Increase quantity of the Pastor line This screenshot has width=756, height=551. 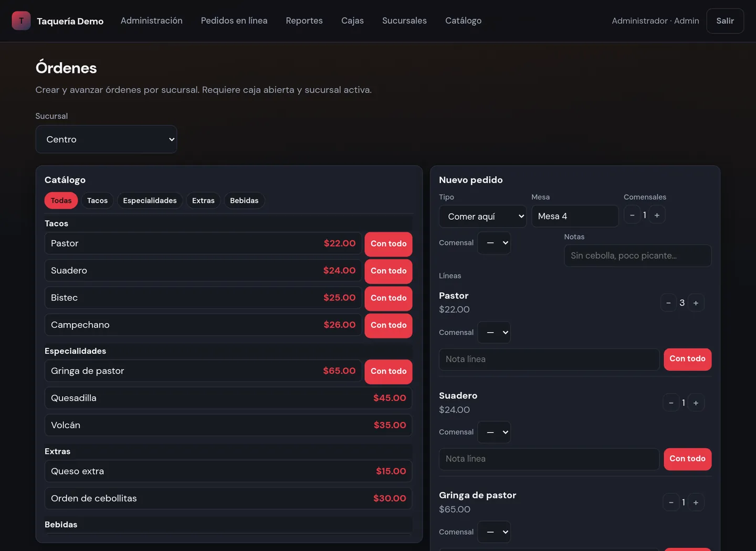point(696,303)
